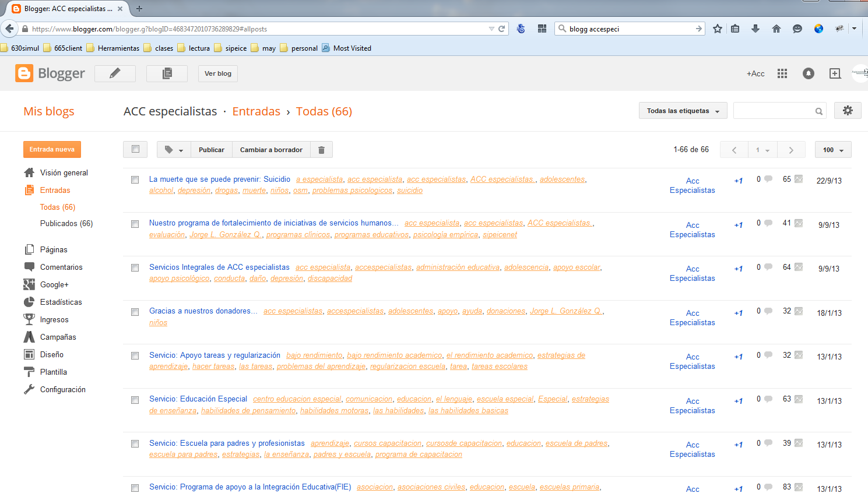The width and height of the screenshot is (868, 493).
Task: Bookmark this page with the star icon
Action: point(718,29)
